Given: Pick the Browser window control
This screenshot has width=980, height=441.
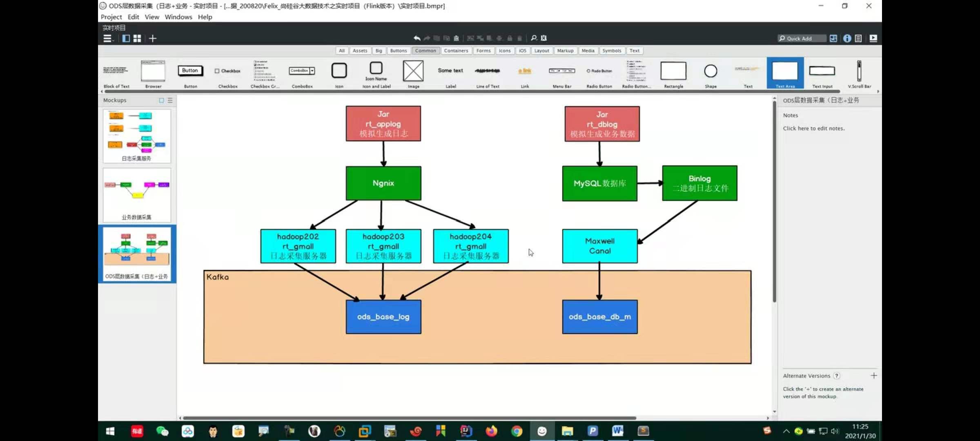Looking at the screenshot, I should click(153, 74).
